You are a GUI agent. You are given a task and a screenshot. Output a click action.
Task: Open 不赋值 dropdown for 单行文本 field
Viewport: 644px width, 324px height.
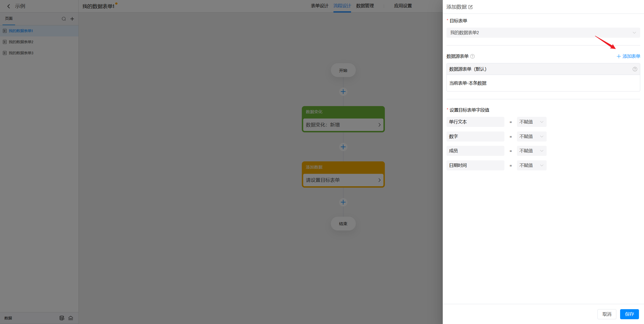tap(531, 122)
